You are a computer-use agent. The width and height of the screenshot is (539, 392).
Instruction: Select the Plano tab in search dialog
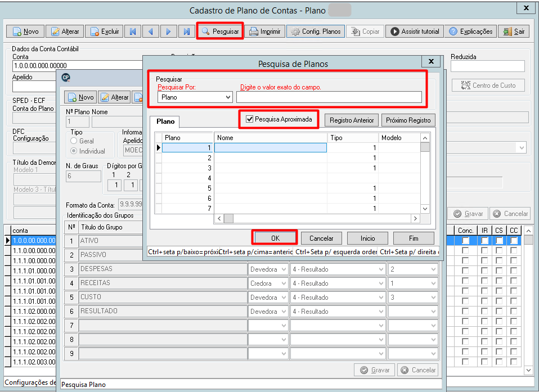[x=165, y=121]
